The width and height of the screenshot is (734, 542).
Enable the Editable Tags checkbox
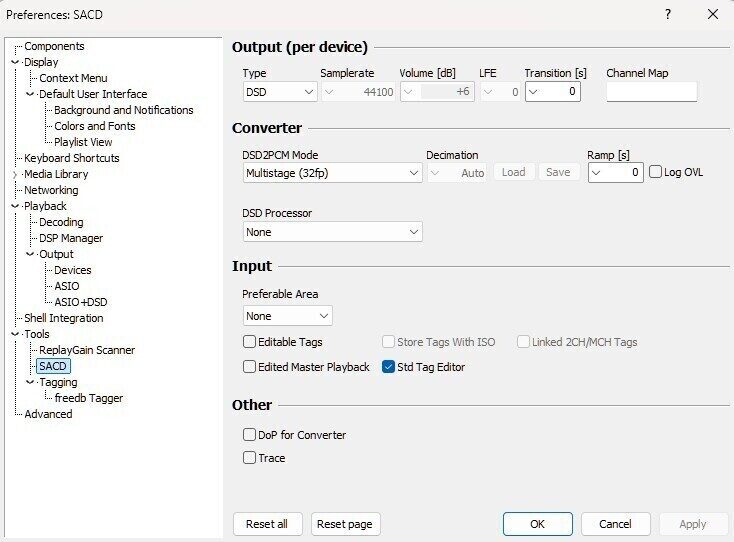[250, 342]
